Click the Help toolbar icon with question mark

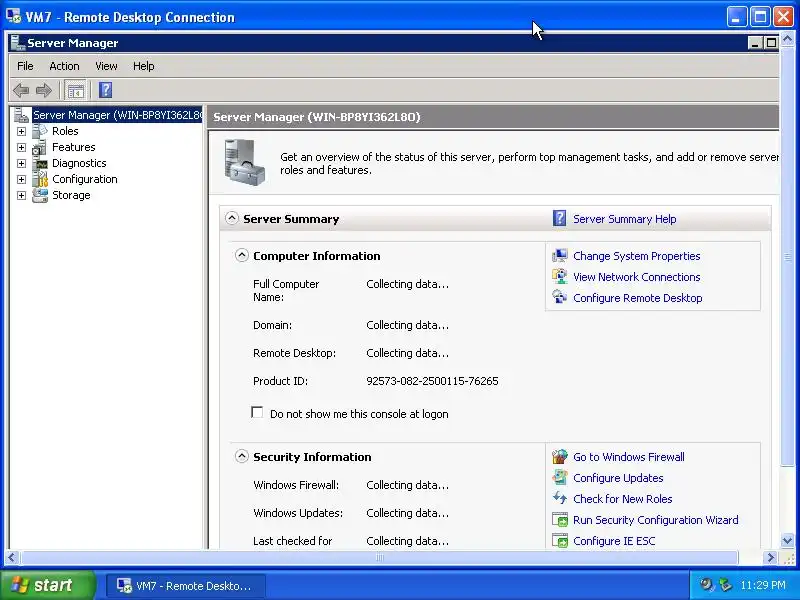[106, 90]
